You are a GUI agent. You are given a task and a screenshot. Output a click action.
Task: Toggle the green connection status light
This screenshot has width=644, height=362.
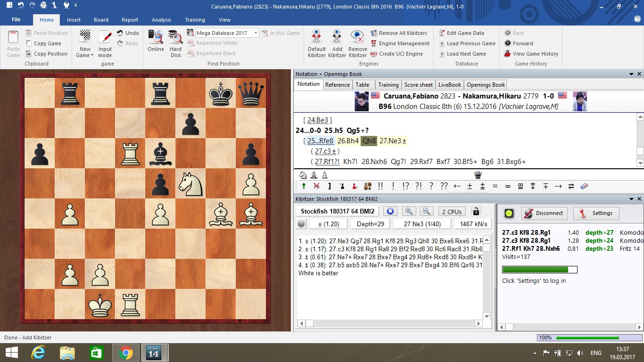tap(509, 213)
